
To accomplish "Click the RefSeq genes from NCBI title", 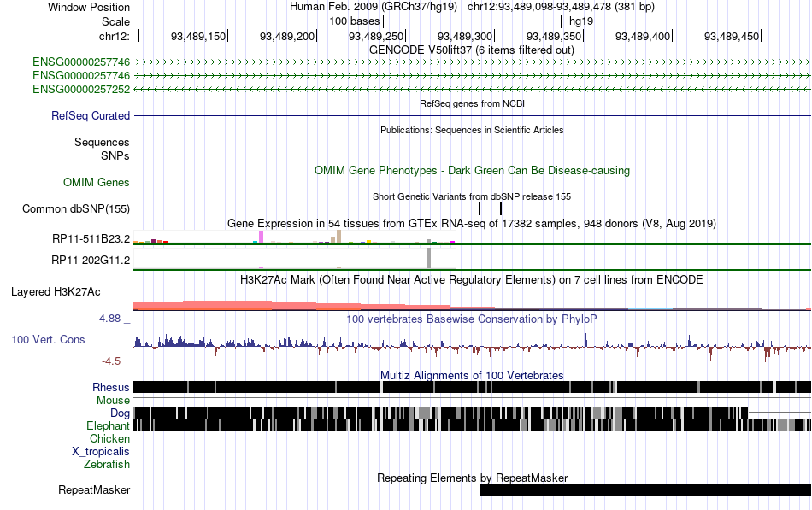I will point(473,103).
